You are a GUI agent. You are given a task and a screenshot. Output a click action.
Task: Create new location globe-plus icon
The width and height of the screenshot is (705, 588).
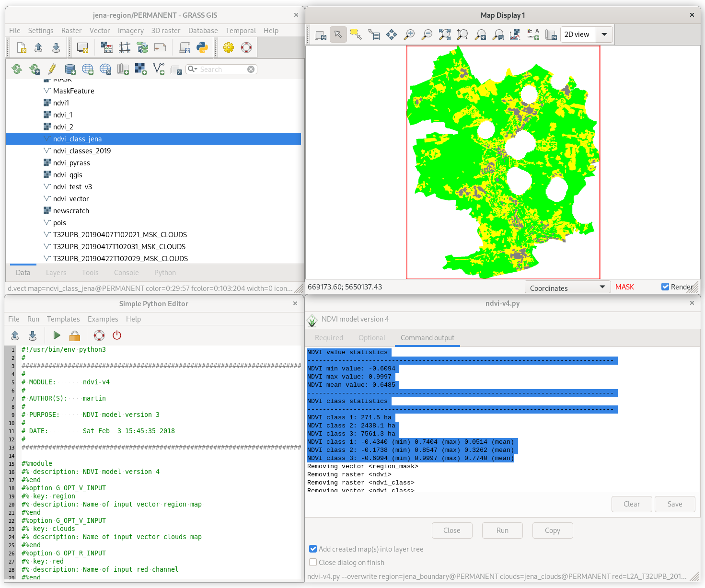pyautogui.click(x=88, y=69)
